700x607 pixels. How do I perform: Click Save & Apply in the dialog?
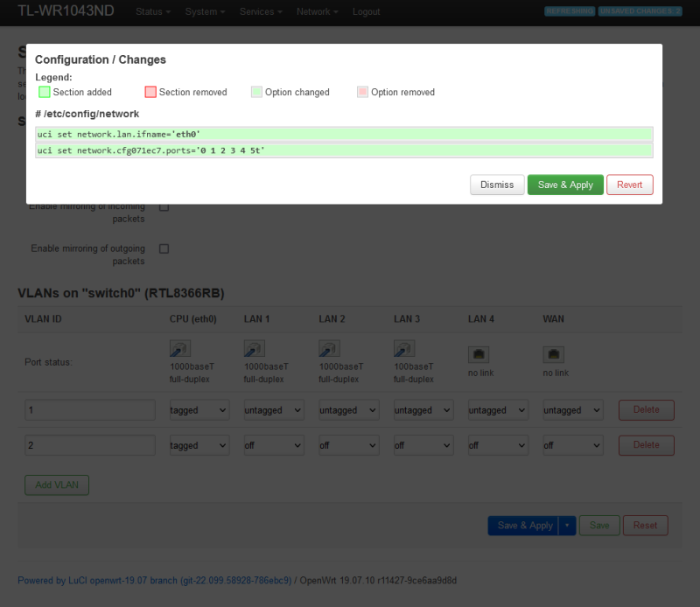pos(565,185)
